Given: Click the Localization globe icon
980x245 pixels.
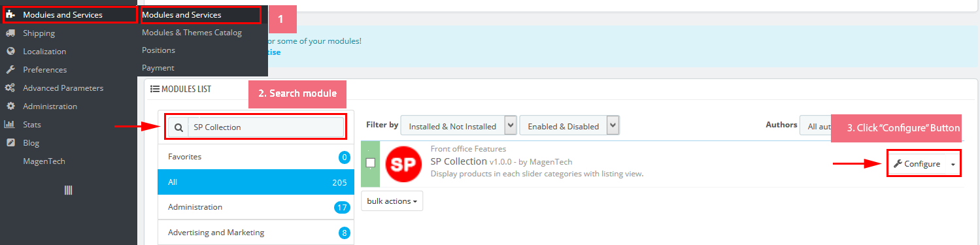Looking at the screenshot, I should click(10, 52).
